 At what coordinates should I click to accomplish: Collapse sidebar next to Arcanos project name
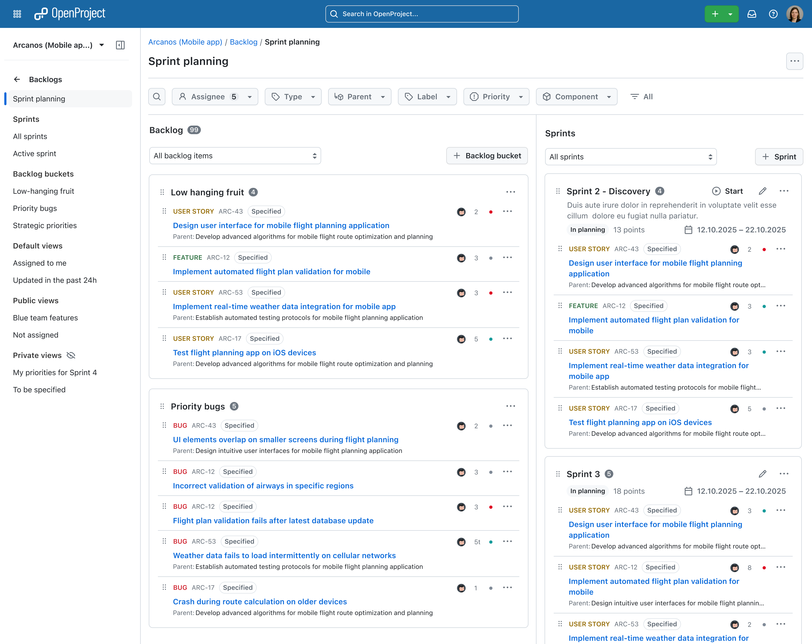[x=121, y=45]
